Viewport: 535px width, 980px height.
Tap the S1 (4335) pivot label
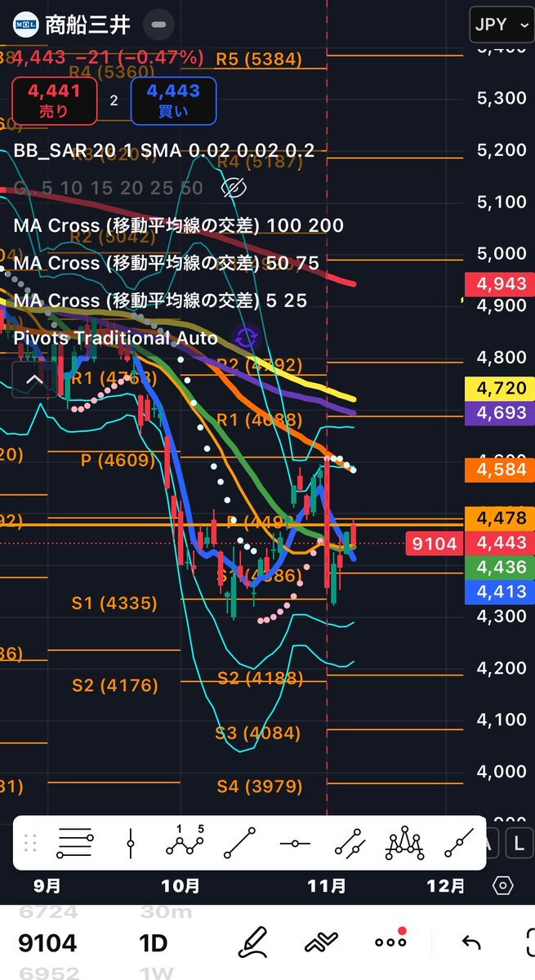(114, 604)
